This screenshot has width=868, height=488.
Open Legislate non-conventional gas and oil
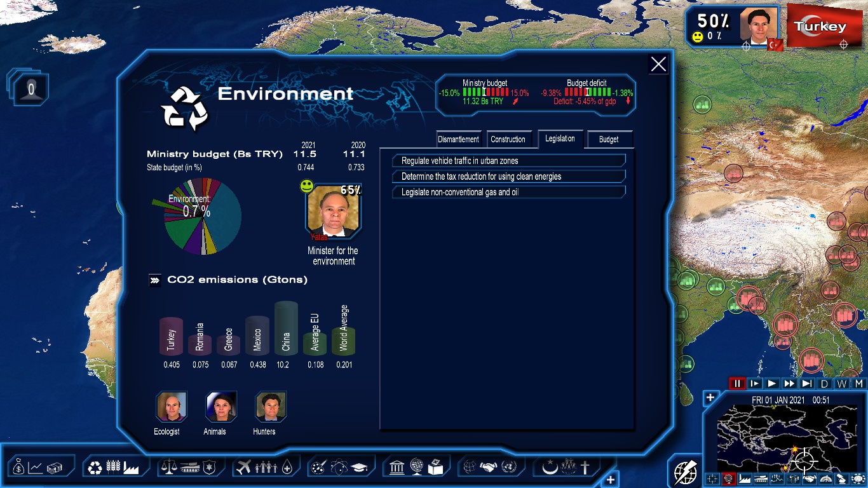[x=509, y=191]
